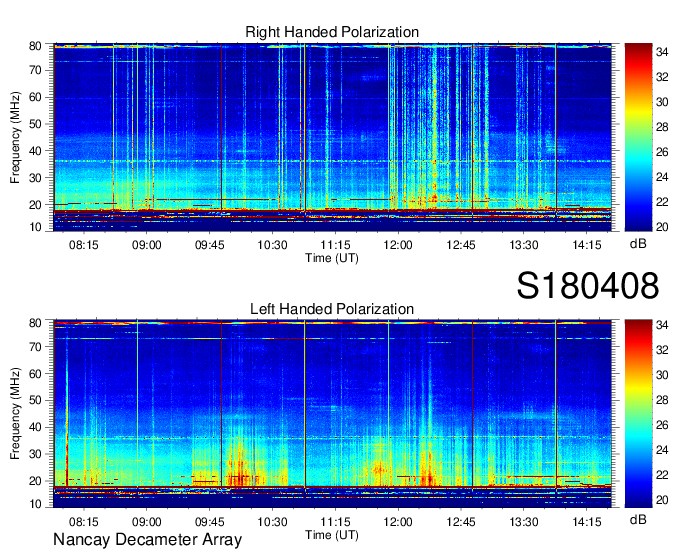Click 'Frequency (MHz)' axis label of Left Handed plot
The width and height of the screenshot is (680, 552).
15,414
